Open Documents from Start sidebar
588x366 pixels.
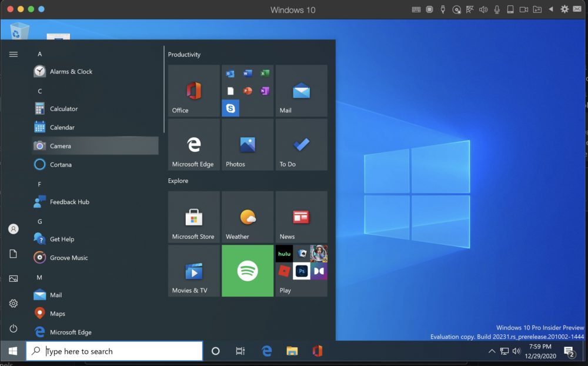13,254
